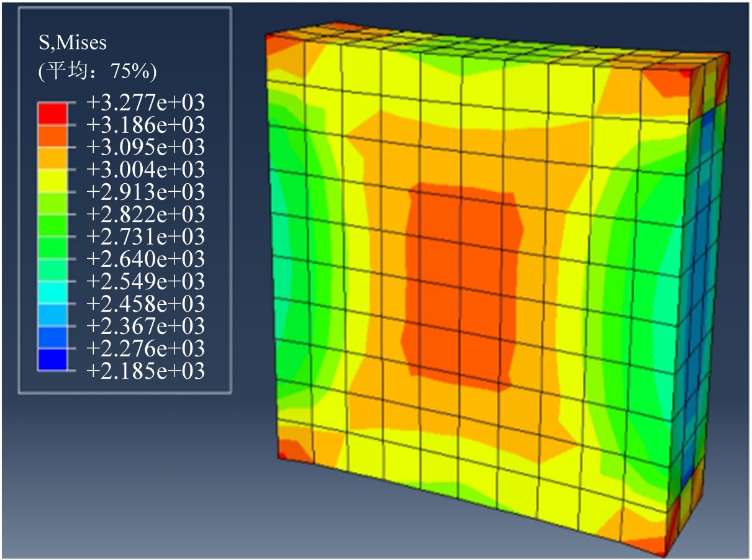Select the +2.913e+03 legend label
752x560 pixels.
[145, 192]
